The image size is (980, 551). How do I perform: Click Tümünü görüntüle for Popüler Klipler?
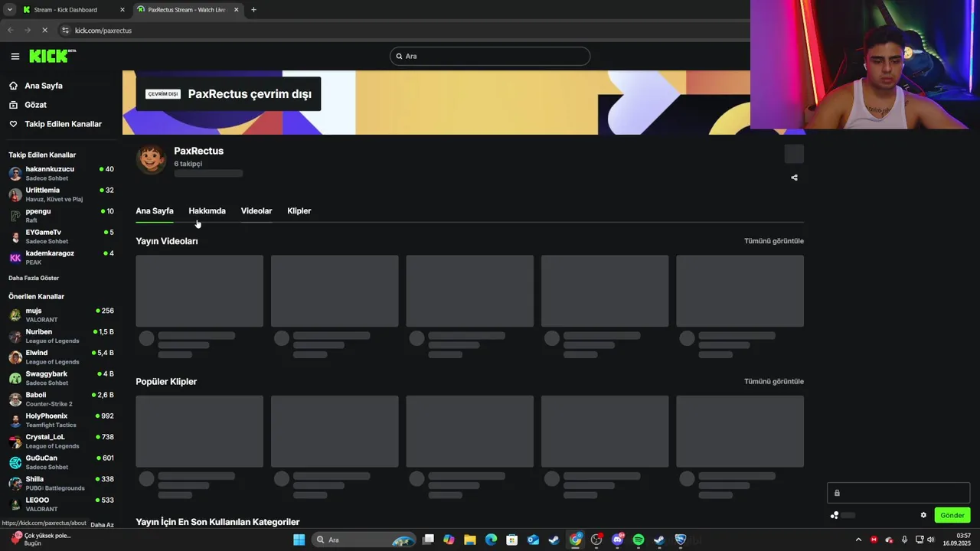click(x=774, y=381)
